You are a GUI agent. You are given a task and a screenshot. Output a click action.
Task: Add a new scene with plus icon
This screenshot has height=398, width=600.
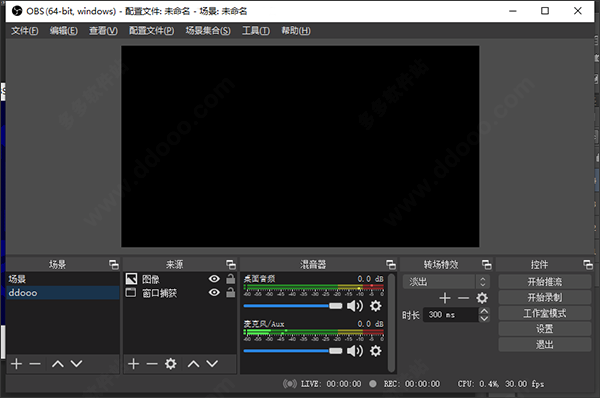pyautogui.click(x=16, y=364)
